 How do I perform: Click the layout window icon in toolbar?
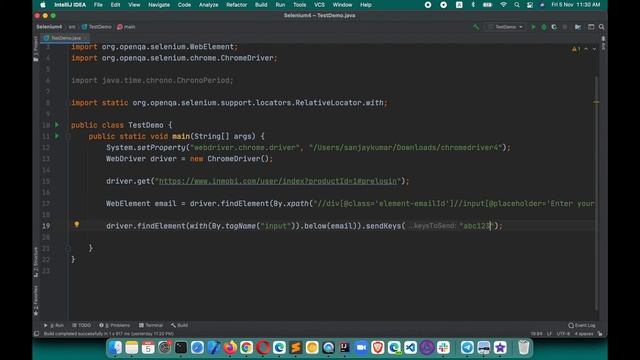[x=591, y=27]
